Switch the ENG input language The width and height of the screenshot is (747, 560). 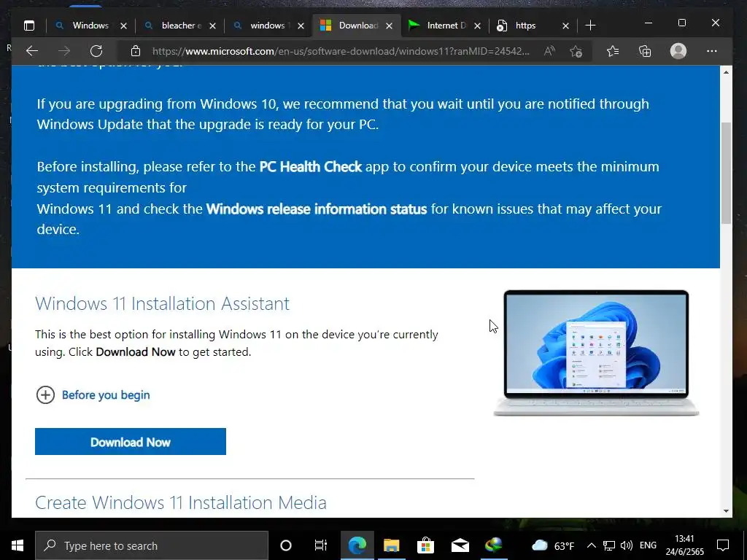tap(648, 545)
